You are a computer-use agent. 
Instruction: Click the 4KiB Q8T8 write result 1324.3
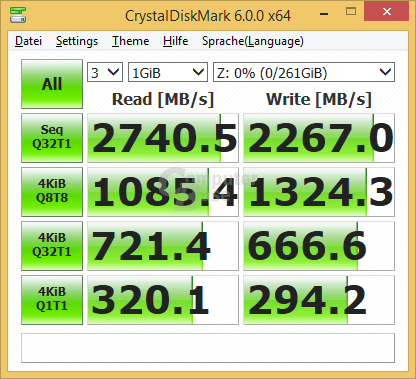(319, 192)
